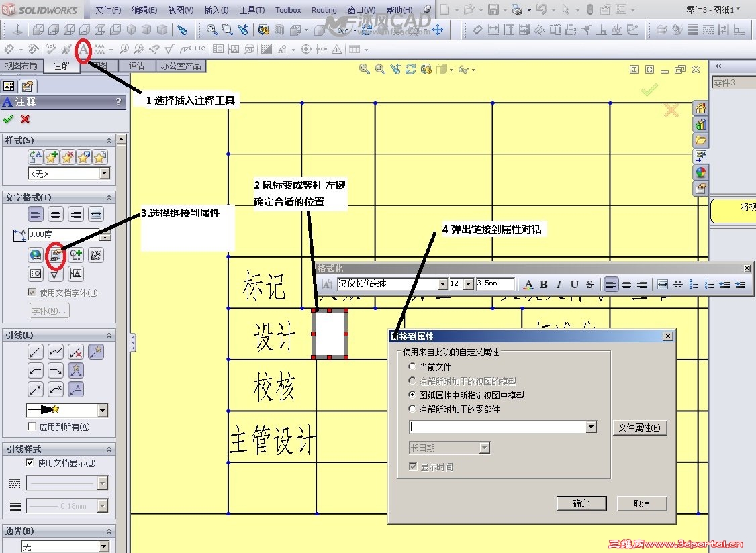
Task: Open the property name dropdown in dialog
Action: coord(592,427)
